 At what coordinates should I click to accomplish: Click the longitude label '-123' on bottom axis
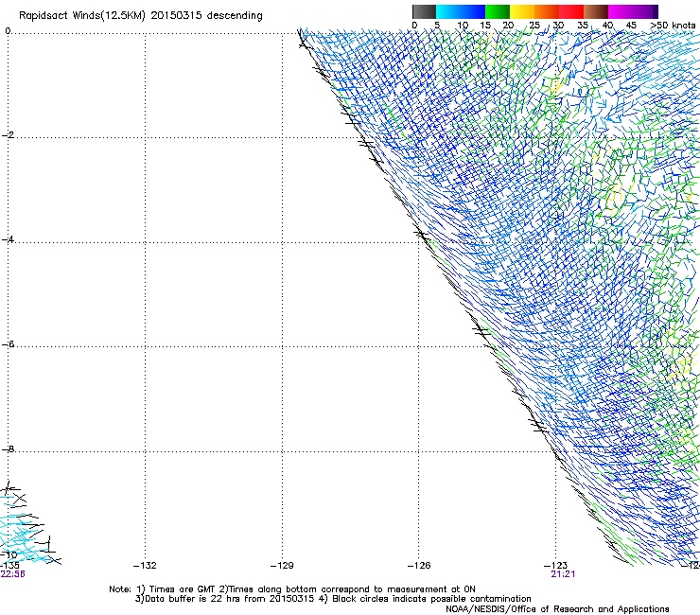(556, 566)
